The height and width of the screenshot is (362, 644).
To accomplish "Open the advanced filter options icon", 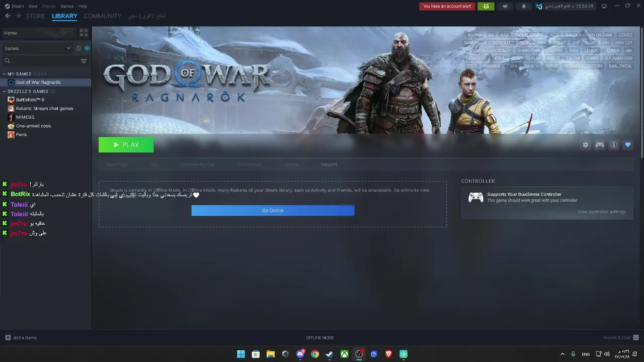I will pos(84,61).
